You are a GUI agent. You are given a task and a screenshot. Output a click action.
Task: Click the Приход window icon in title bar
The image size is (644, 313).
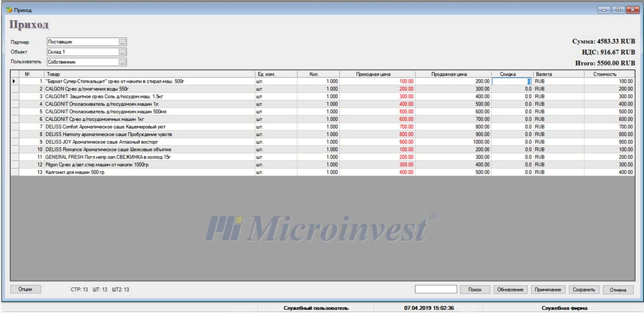[8, 10]
